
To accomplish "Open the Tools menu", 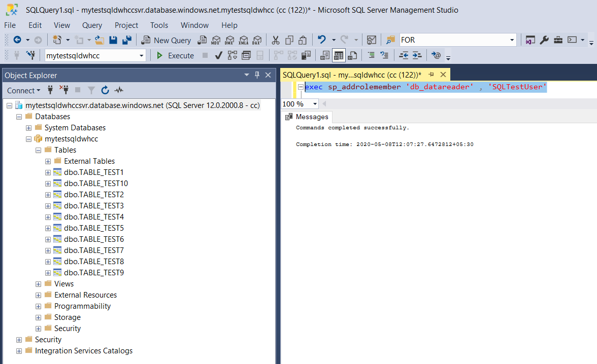I will [x=159, y=25].
